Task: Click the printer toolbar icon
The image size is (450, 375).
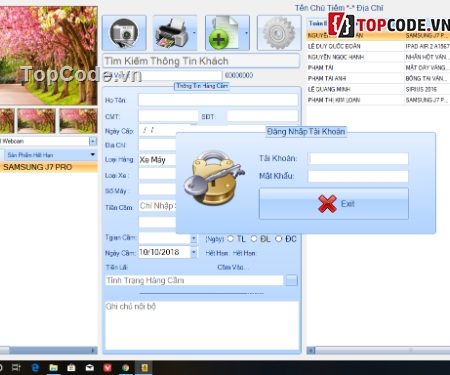Action: [x=172, y=33]
